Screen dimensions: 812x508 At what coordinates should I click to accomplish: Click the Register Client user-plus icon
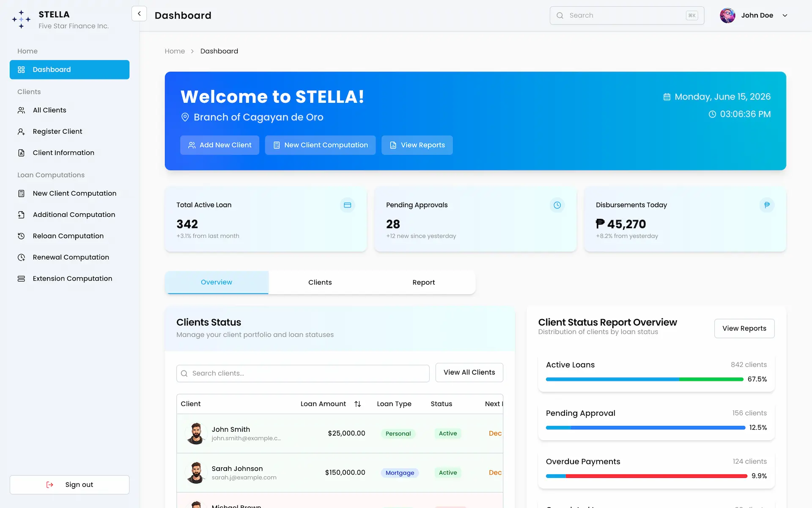[x=21, y=132]
